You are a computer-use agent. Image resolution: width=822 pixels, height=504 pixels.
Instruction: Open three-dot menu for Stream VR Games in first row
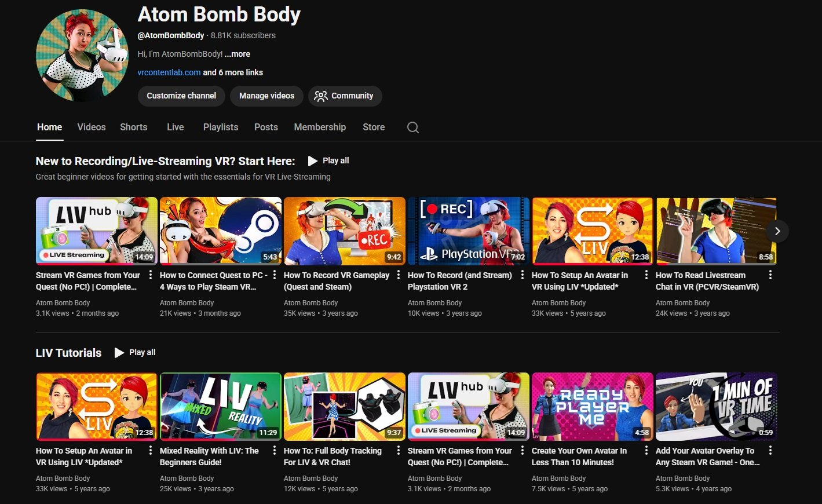click(151, 275)
